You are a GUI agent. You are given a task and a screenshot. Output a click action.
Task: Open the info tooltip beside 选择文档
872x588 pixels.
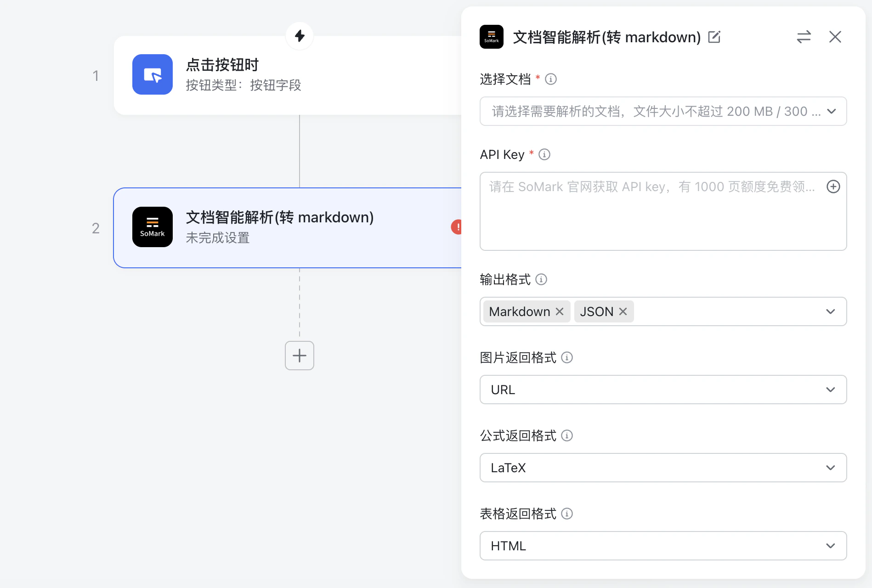click(x=550, y=79)
